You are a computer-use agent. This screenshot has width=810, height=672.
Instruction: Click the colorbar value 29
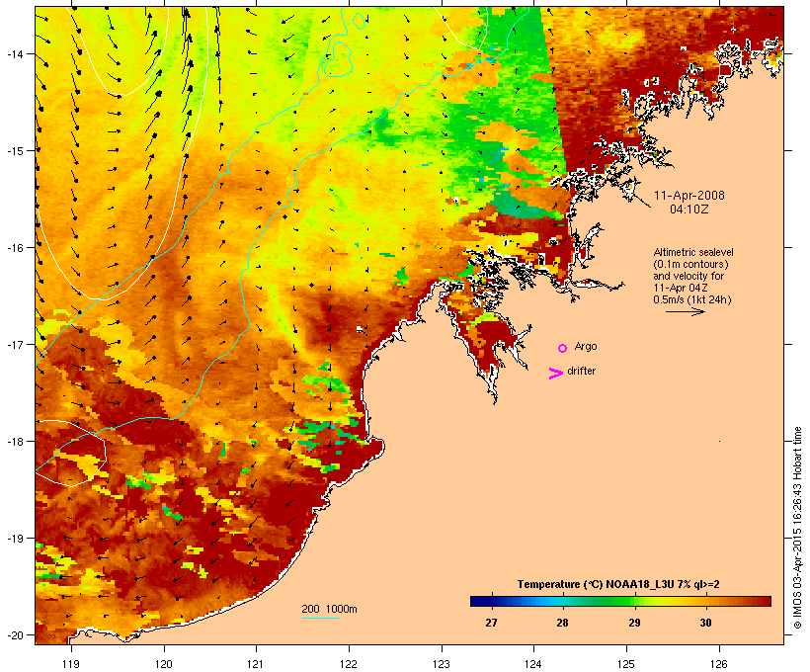634,623
